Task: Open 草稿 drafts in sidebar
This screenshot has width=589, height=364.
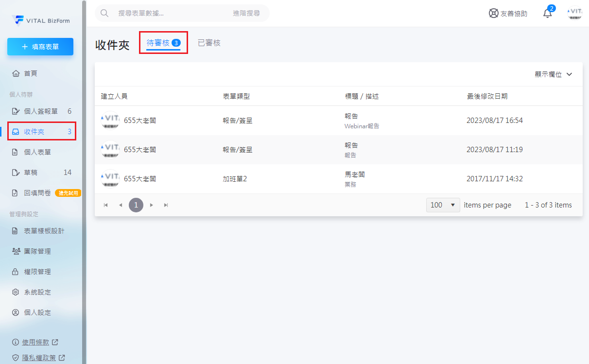Action: tap(31, 173)
